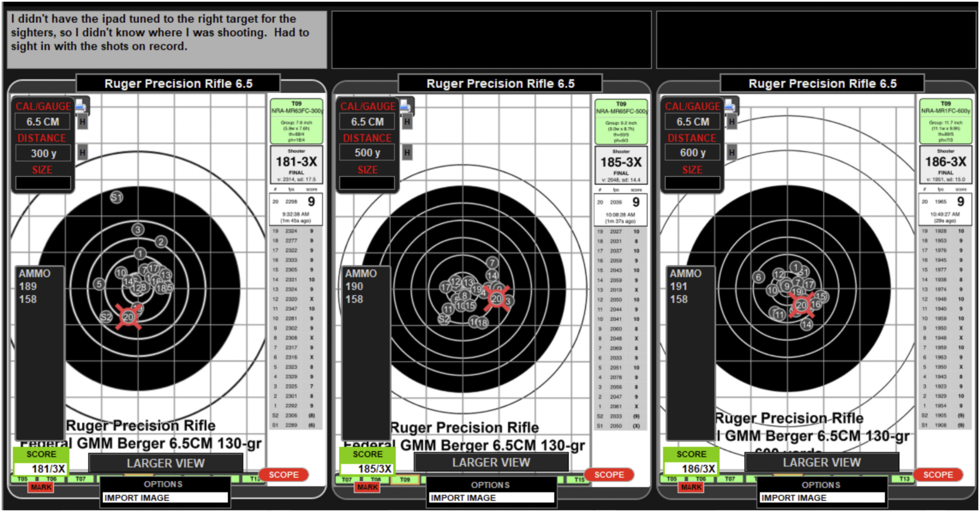The image size is (980, 512).
Task: Click SCOPE button on 300 y panel
Action: pyautogui.click(x=284, y=475)
